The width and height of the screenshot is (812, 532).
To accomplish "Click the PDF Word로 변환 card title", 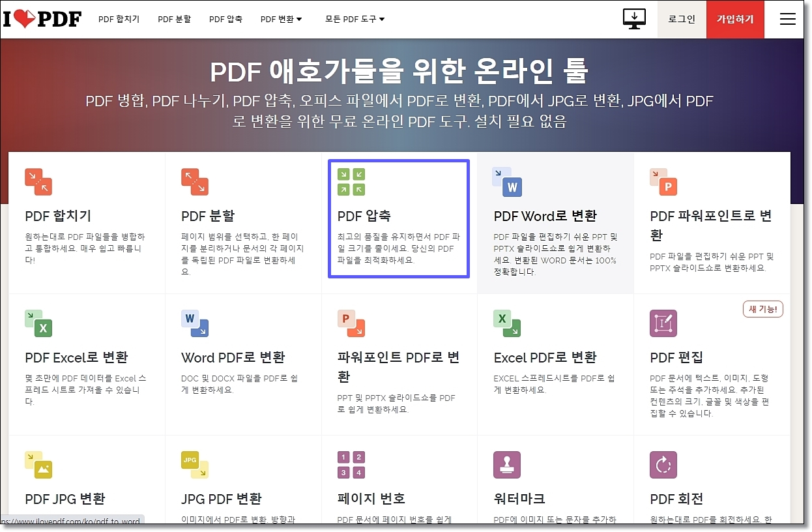I will click(x=545, y=216).
